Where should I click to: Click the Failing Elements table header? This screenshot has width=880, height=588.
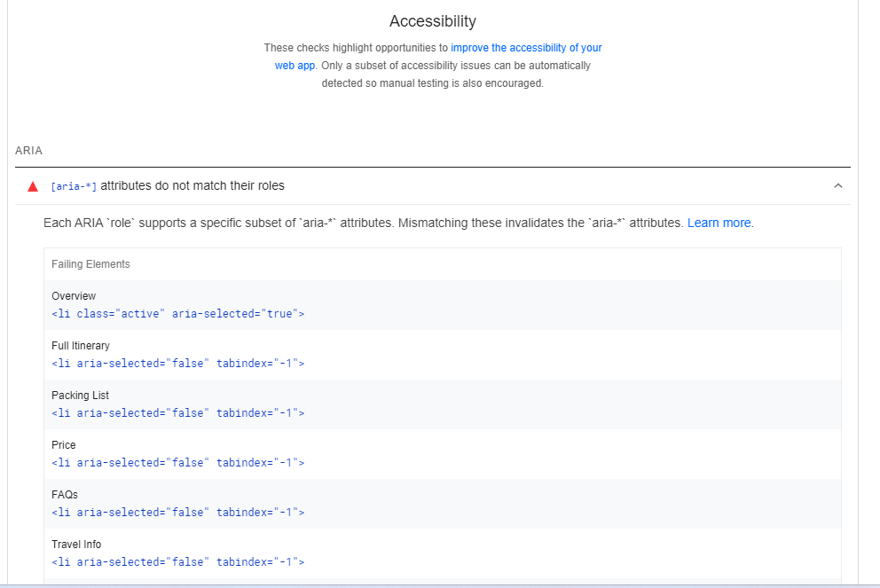click(x=90, y=264)
